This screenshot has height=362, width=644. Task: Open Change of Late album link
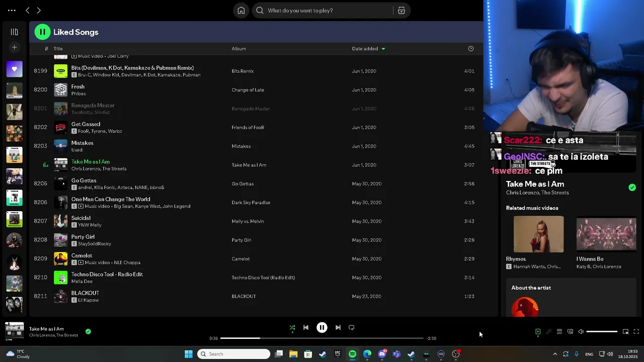click(248, 90)
